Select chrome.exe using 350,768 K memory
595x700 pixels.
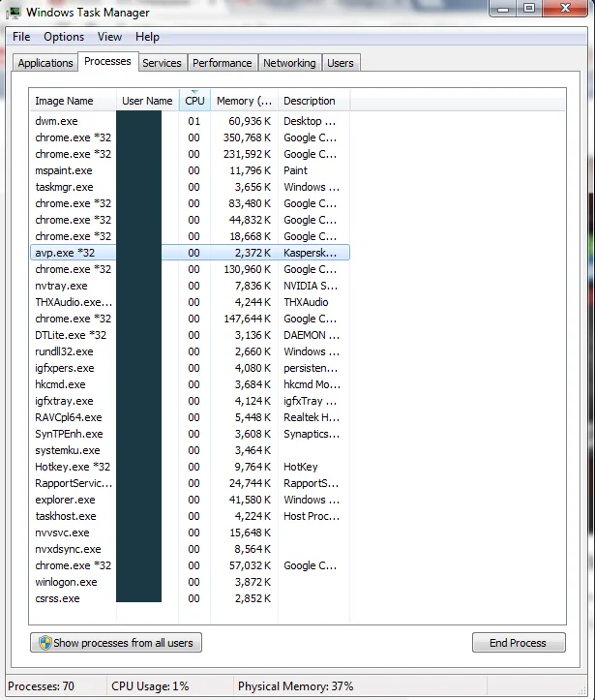pyautogui.click(x=190, y=137)
